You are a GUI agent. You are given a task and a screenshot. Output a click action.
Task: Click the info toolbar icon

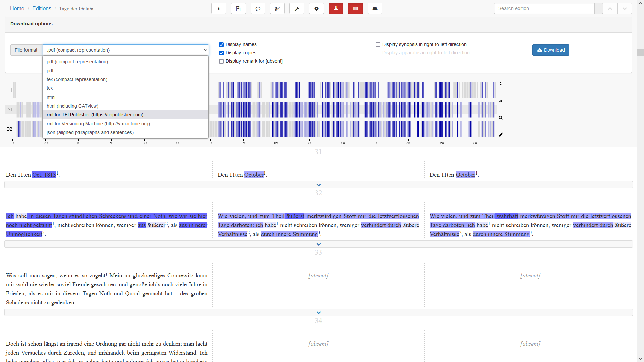[x=219, y=9]
